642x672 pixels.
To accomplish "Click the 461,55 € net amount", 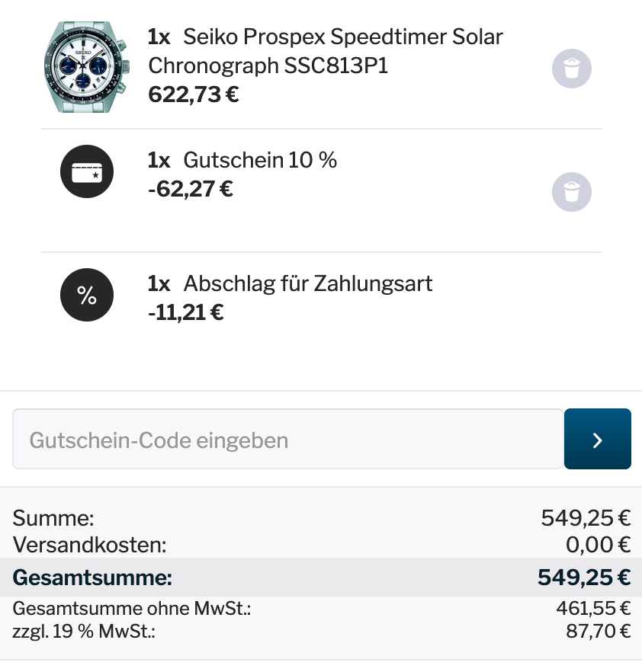I will [593, 608].
